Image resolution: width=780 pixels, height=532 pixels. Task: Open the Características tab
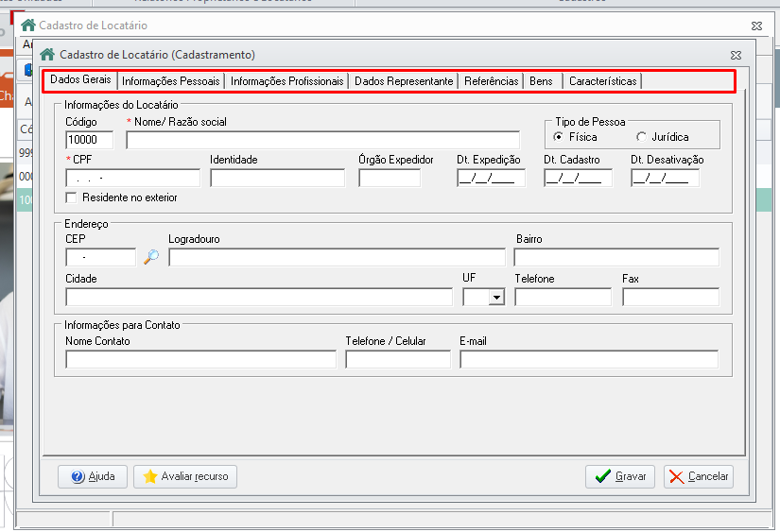pos(602,81)
